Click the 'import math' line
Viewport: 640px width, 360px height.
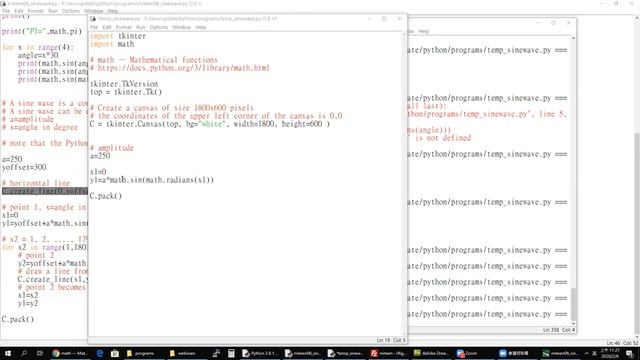pos(112,44)
